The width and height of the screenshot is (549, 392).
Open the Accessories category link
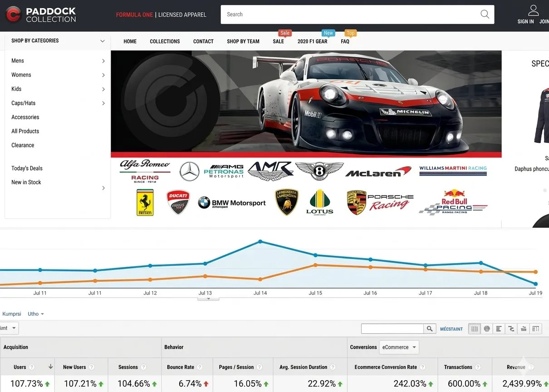point(25,117)
